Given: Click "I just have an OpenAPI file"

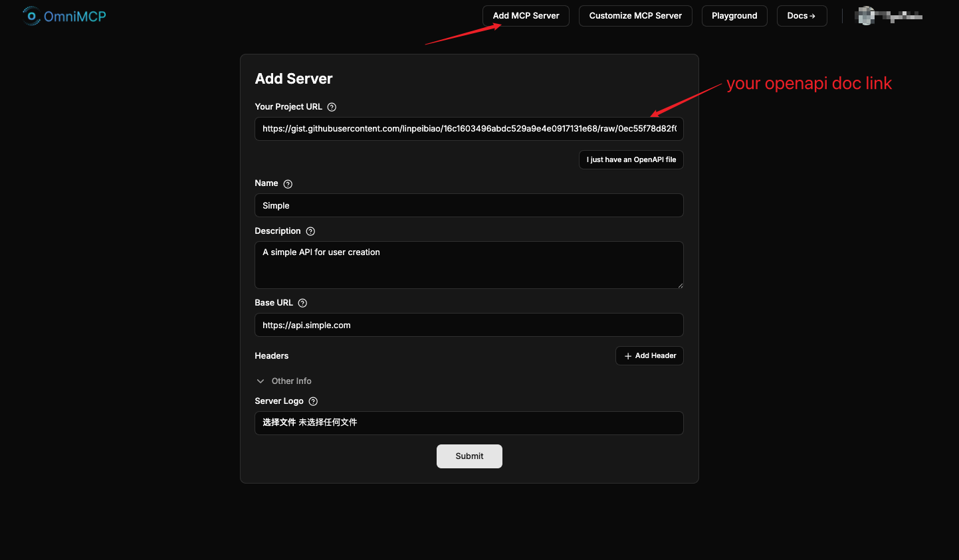Looking at the screenshot, I should click(x=631, y=160).
